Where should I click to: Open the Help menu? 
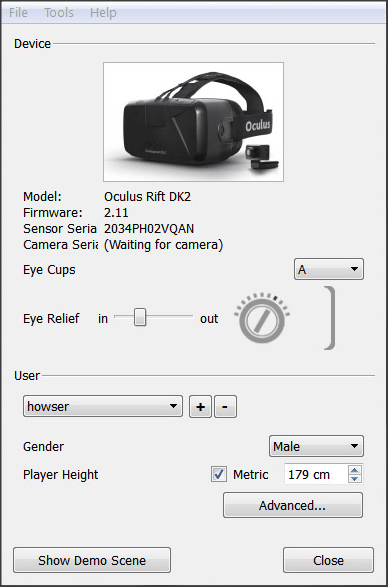click(x=103, y=13)
